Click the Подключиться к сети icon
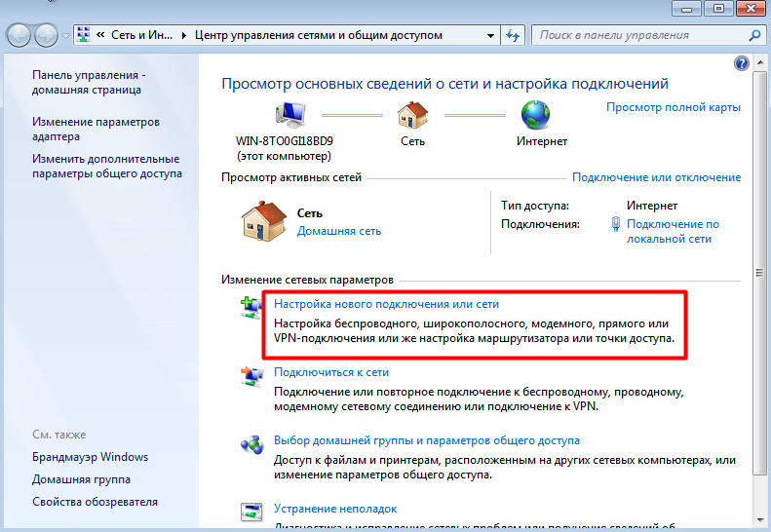 251,375
